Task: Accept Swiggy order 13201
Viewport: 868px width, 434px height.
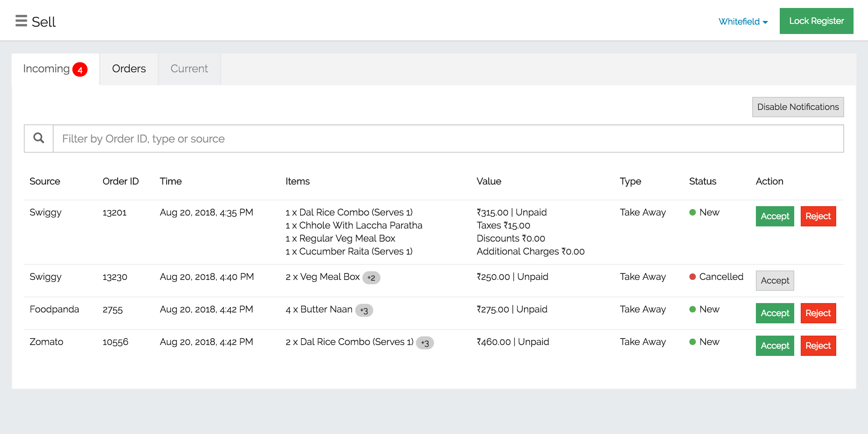Action: click(x=775, y=216)
